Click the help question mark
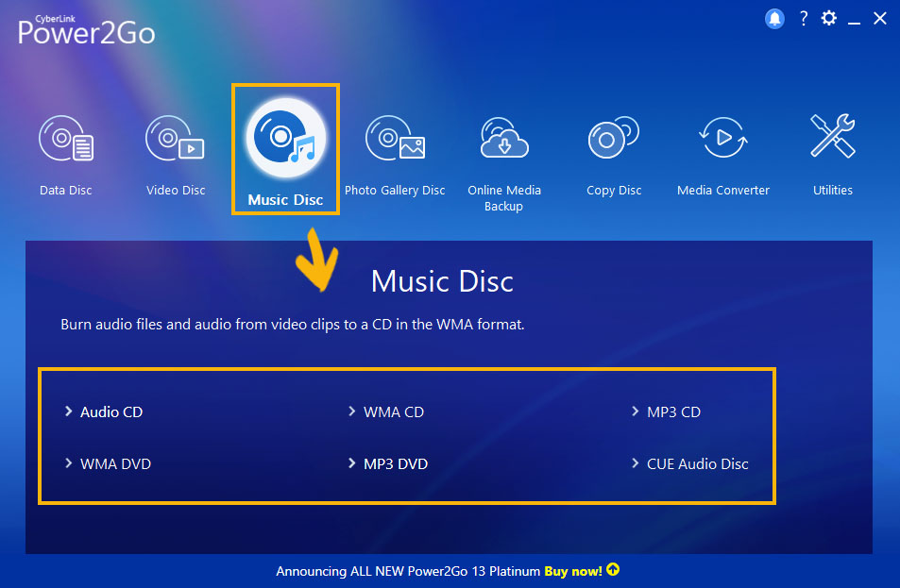Screen dimensions: 900x588 tap(803, 18)
